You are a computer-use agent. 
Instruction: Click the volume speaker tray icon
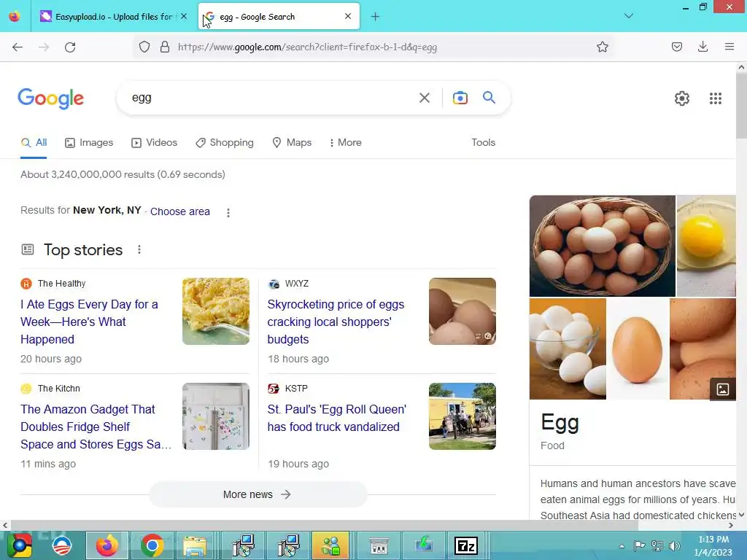(x=675, y=545)
